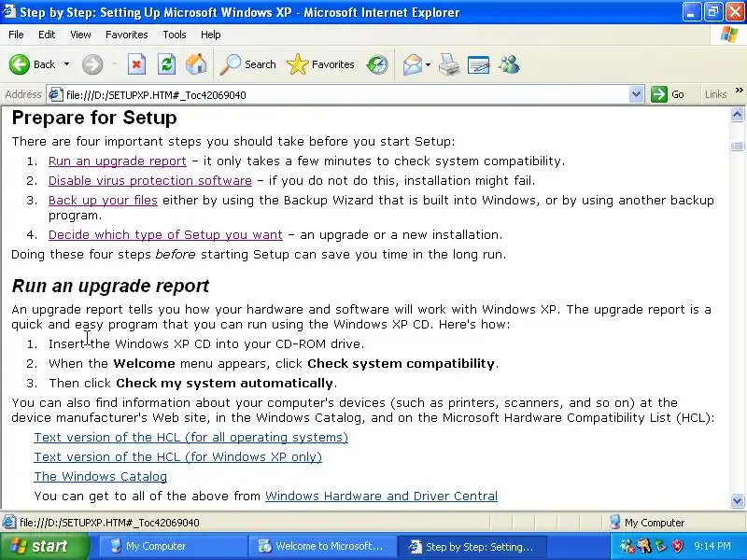
Task: Switch to Welcome to Microsoft taskbar button
Action: pyautogui.click(x=322, y=546)
